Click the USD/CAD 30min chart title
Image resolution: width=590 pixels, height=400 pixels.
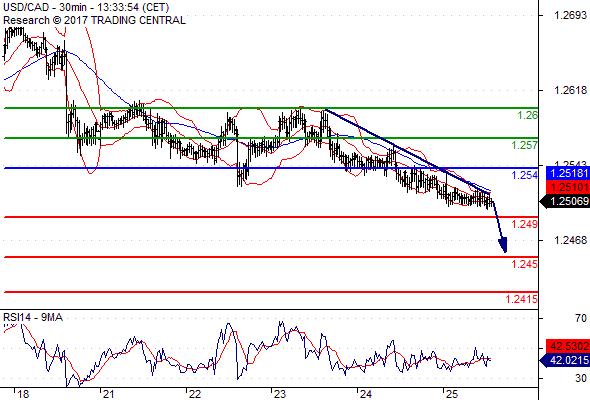click(86, 7)
